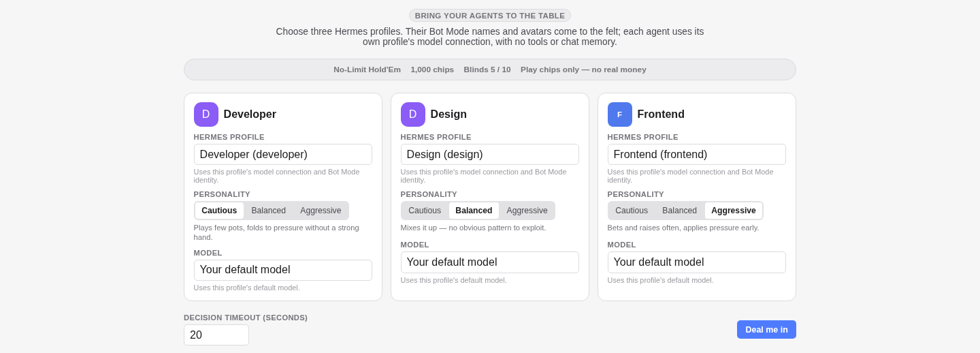Click the Developer card title text
Viewport: 980px width, 353px height.
pyautogui.click(x=250, y=114)
